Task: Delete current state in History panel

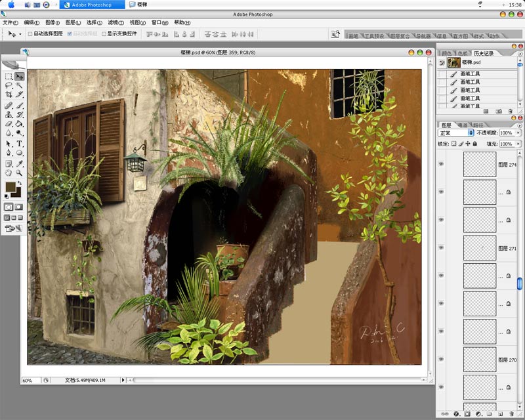Action: pos(511,111)
